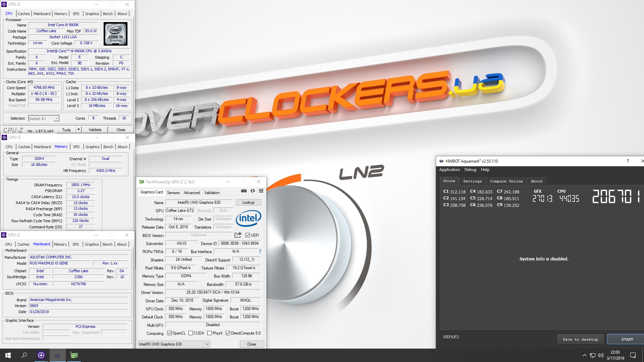The image size is (644, 362).
Task: Click the Intel Core i9 badge in CPU-Z
Action: click(115, 34)
